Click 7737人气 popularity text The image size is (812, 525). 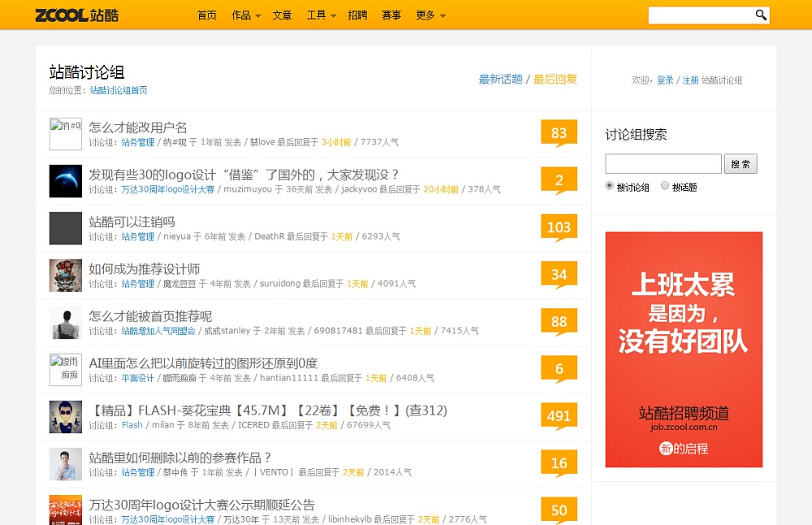[379, 142]
